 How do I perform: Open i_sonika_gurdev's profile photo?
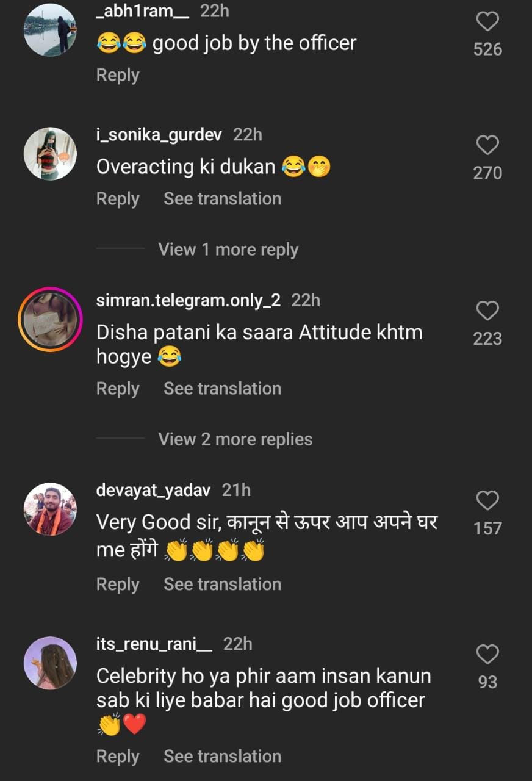coord(50,153)
